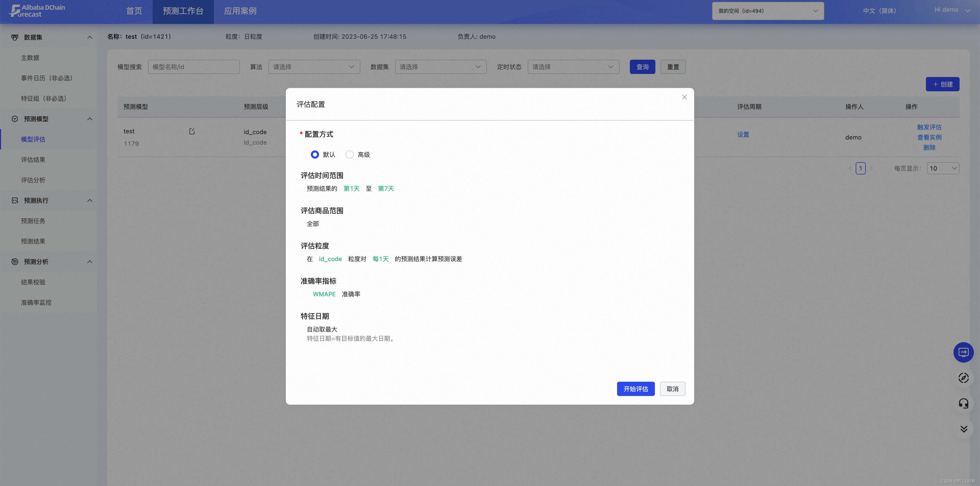Click the 触发评估 action link

(929, 127)
